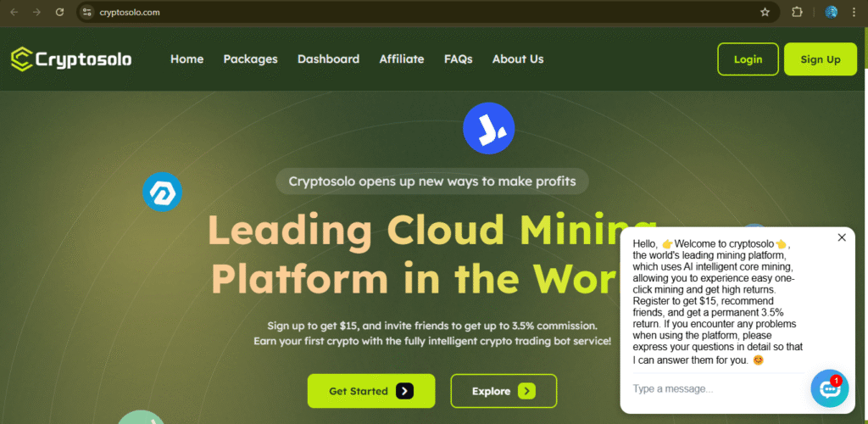
Task: Click the chat message input field
Action: point(719,389)
